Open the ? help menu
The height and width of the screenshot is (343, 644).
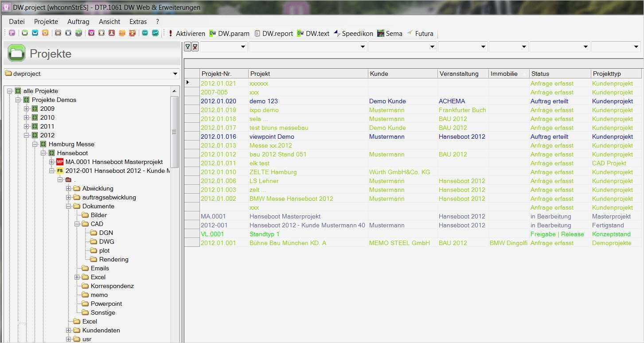point(157,21)
